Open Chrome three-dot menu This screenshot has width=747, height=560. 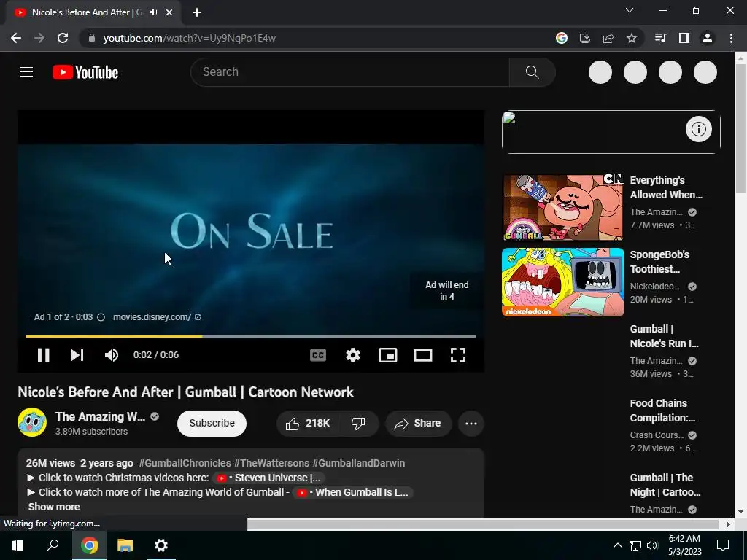(x=731, y=38)
